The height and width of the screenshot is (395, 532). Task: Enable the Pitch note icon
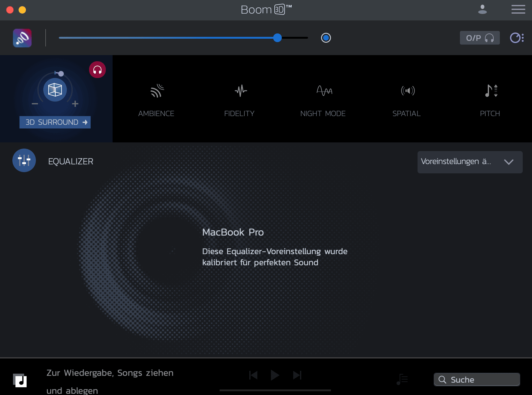coord(491,91)
